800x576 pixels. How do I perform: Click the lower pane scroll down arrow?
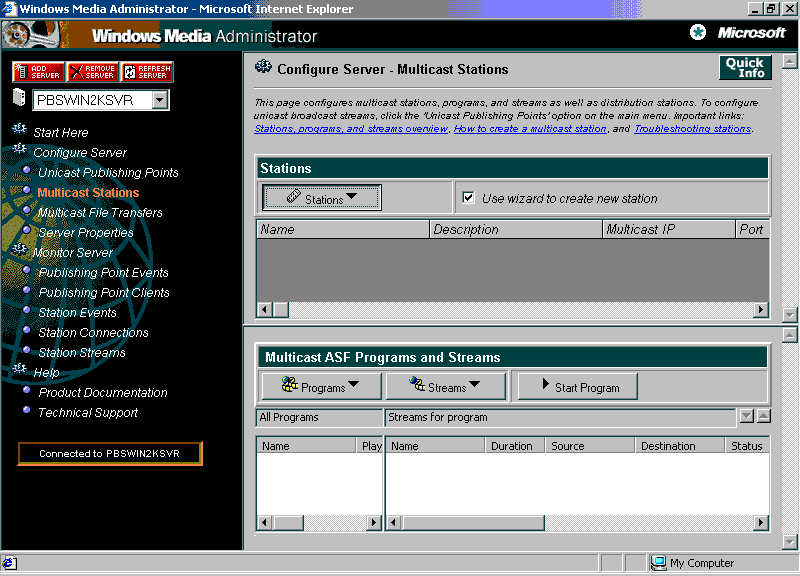click(x=790, y=541)
